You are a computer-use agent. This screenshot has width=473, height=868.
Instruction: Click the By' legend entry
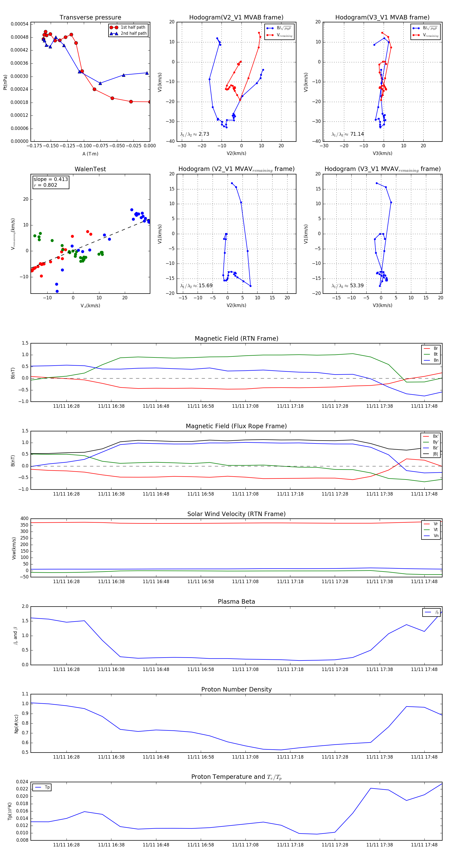431,442
